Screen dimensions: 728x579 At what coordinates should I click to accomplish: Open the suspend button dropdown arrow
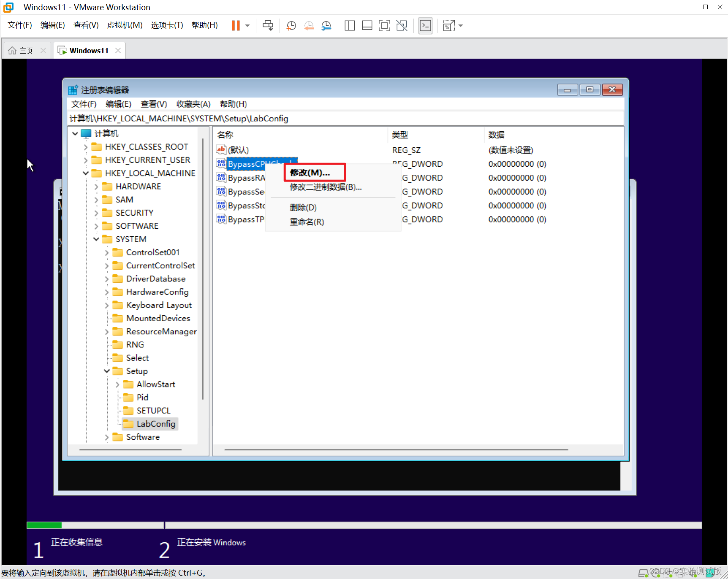click(247, 25)
